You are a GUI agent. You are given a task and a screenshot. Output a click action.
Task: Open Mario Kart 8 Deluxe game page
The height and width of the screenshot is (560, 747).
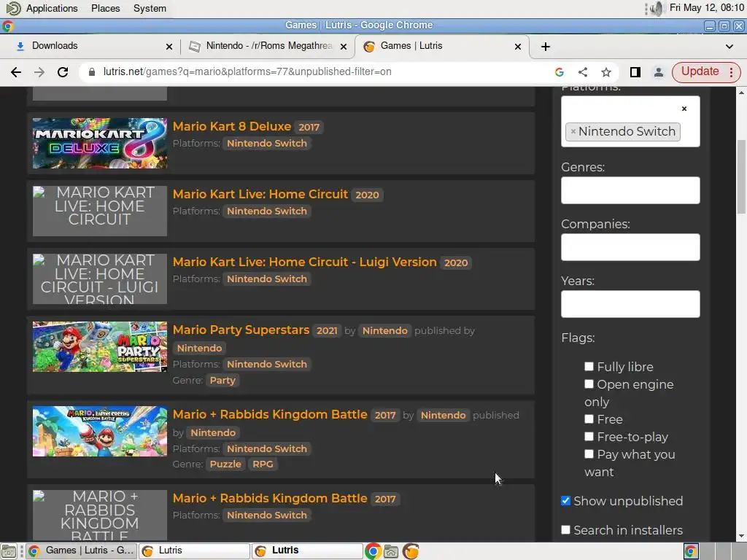(231, 126)
